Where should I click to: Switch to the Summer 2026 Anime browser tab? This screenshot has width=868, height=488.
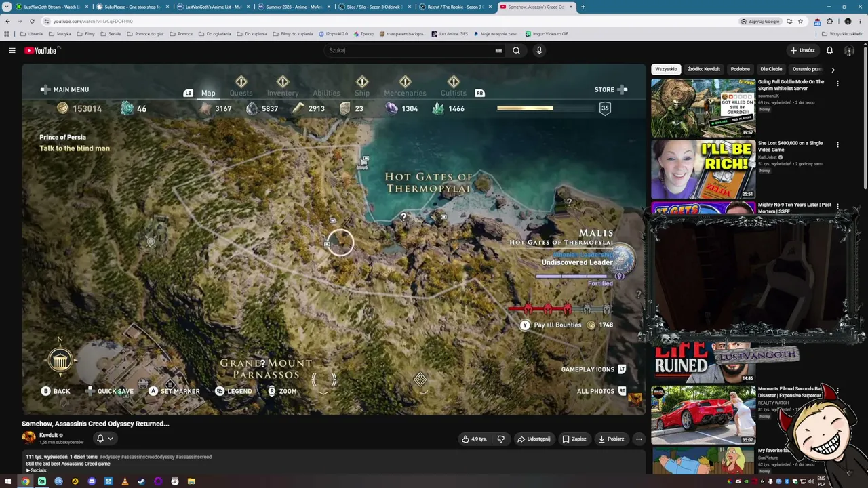click(294, 7)
